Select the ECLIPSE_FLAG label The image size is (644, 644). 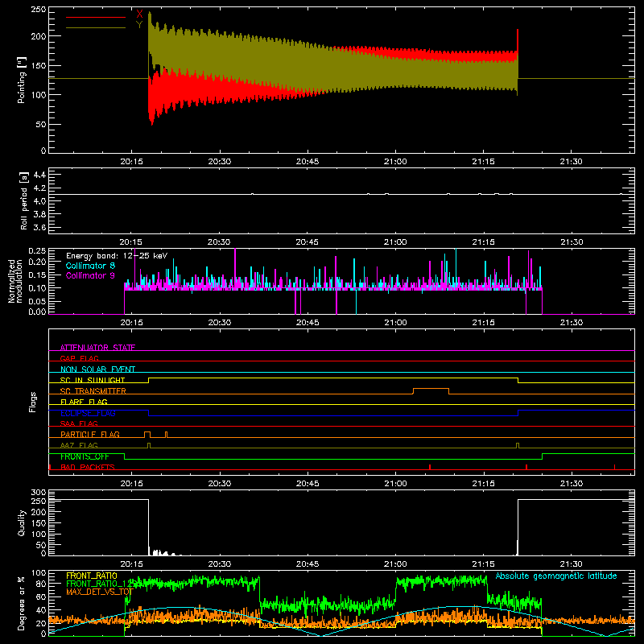point(88,413)
